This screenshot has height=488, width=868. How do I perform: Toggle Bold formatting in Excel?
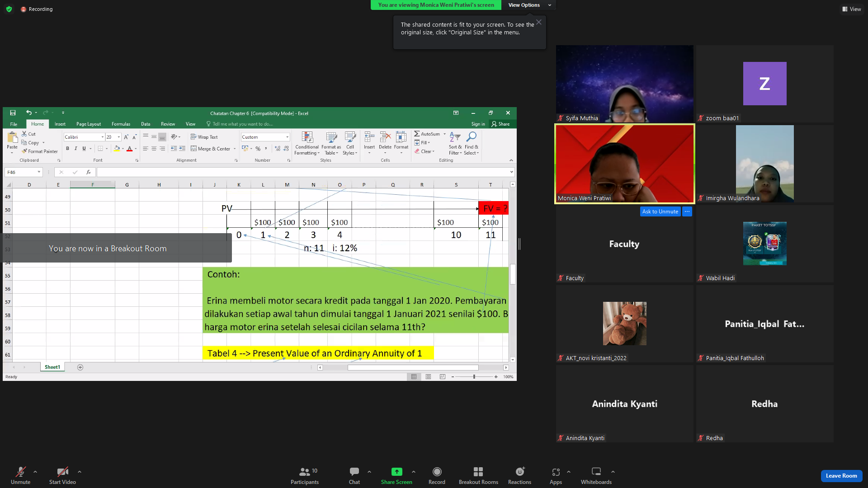click(x=67, y=149)
